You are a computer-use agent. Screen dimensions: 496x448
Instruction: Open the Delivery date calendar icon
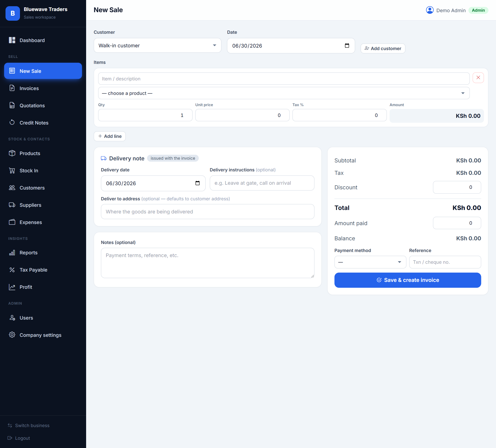click(197, 183)
